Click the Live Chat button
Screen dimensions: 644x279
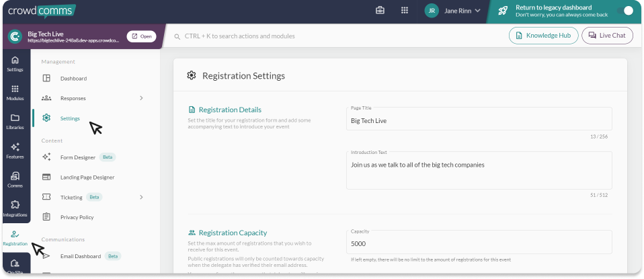point(607,35)
